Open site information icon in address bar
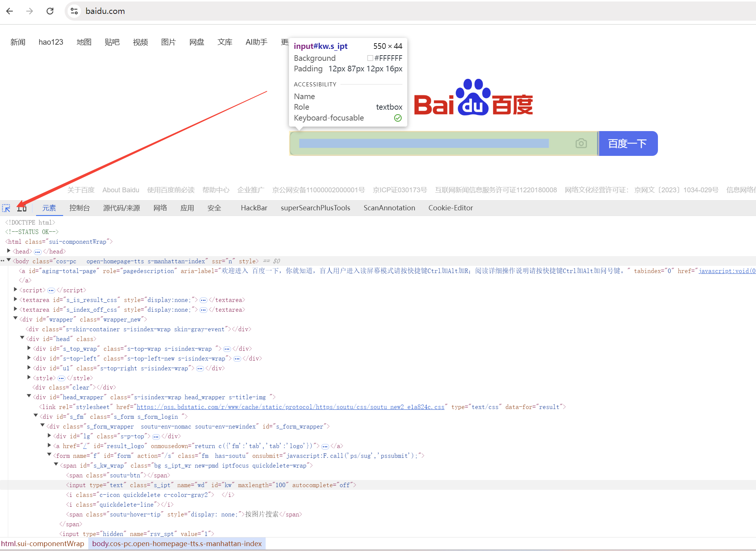 [x=74, y=11]
